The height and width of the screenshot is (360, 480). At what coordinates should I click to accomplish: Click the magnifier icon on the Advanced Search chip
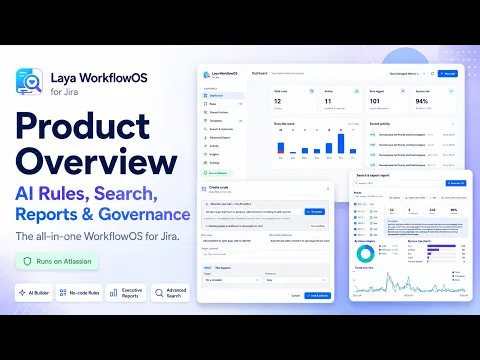(159, 293)
